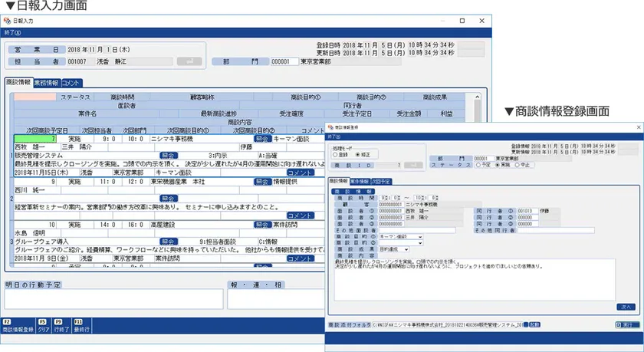Click the 次へ button in registration dialog
Image resolution: width=644 pixels, height=352 pixels.
click(626, 307)
